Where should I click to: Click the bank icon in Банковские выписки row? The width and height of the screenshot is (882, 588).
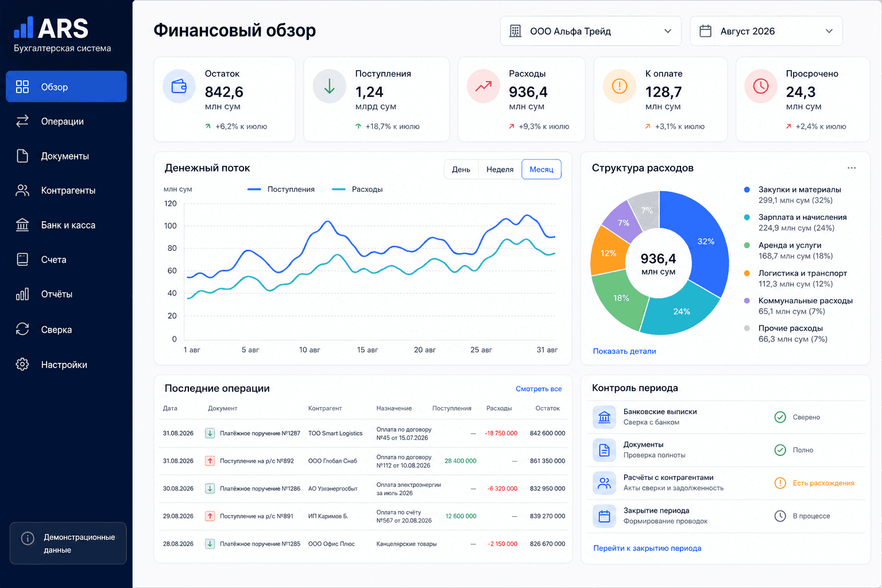click(x=604, y=417)
